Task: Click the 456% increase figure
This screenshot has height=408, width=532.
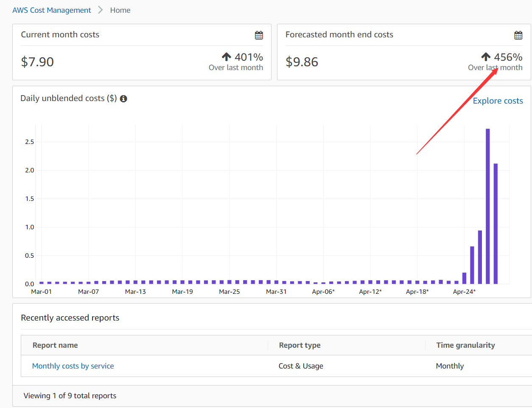Action: (x=508, y=57)
